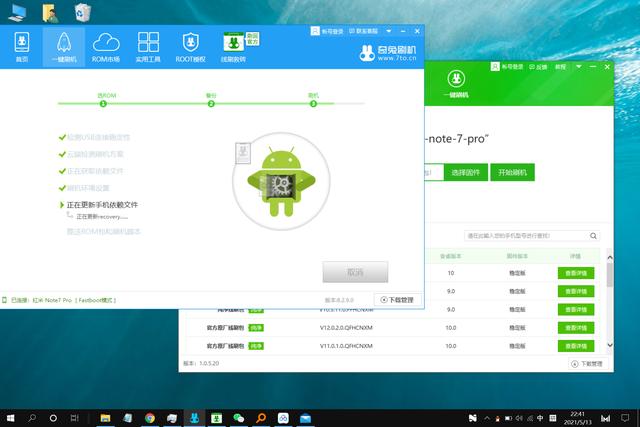Expand the menu arrow in blue window title bar
The image size is (640, 427).
(389, 31)
